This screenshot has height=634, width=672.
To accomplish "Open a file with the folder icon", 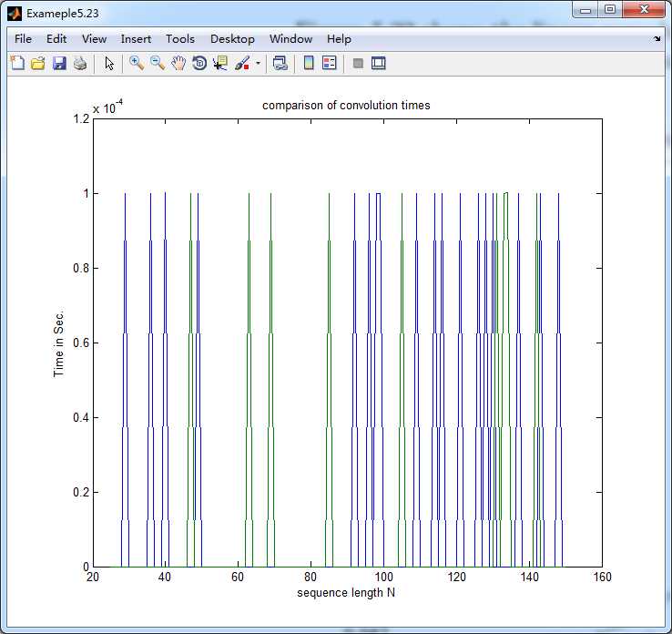I will (38, 63).
